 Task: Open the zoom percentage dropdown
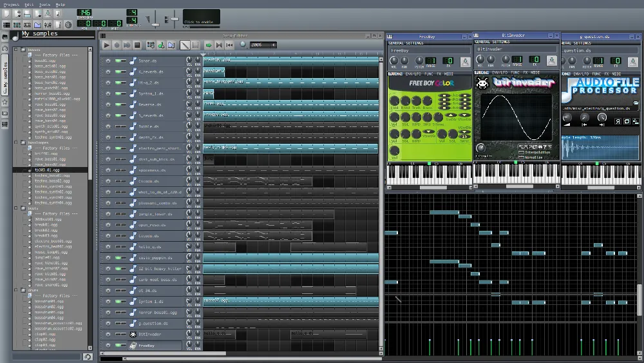(x=263, y=44)
